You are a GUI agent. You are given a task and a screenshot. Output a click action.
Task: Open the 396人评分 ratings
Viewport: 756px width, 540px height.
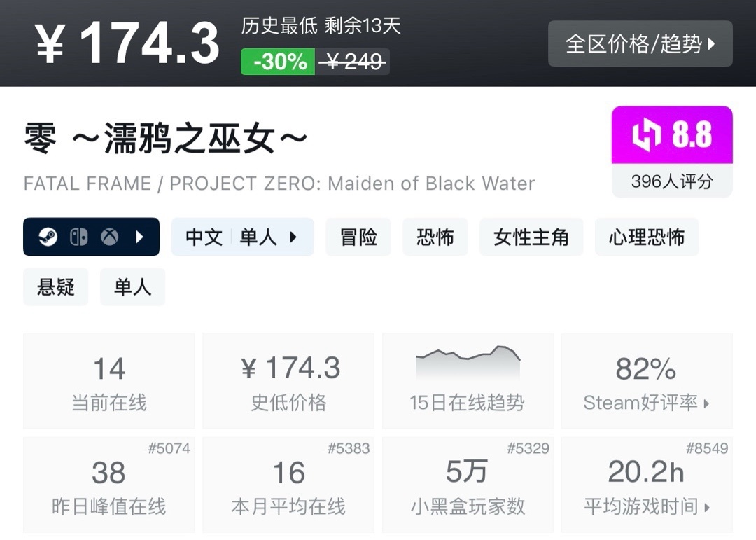(672, 181)
